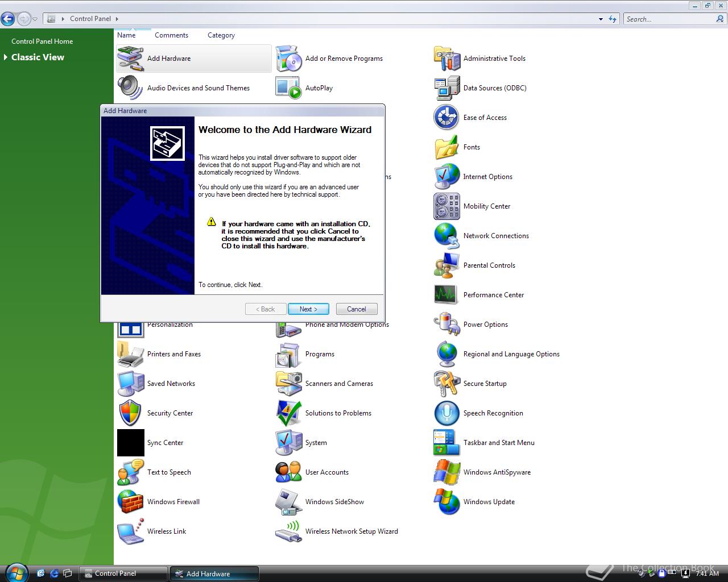The width and height of the screenshot is (728, 582).
Task: Click the clock showing 7:41 AM
Action: 707,573
